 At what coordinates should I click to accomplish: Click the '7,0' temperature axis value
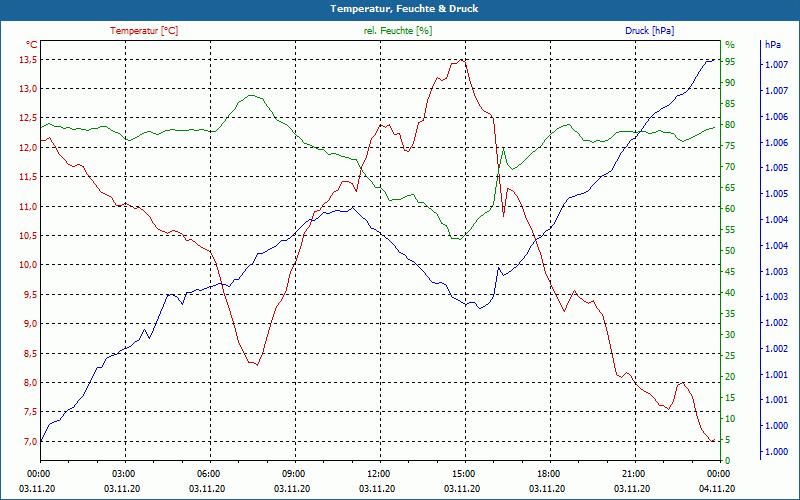point(30,441)
